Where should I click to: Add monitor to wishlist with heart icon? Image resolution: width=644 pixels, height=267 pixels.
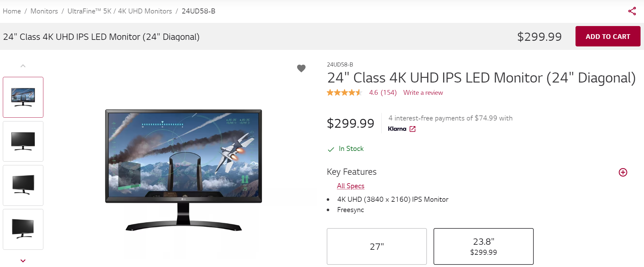pyautogui.click(x=301, y=68)
